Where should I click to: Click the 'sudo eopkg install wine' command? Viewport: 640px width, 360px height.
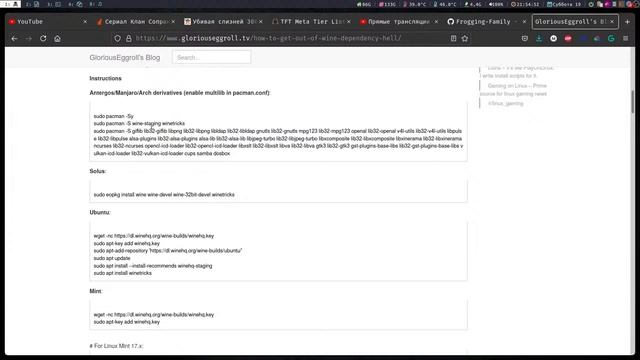click(164, 195)
